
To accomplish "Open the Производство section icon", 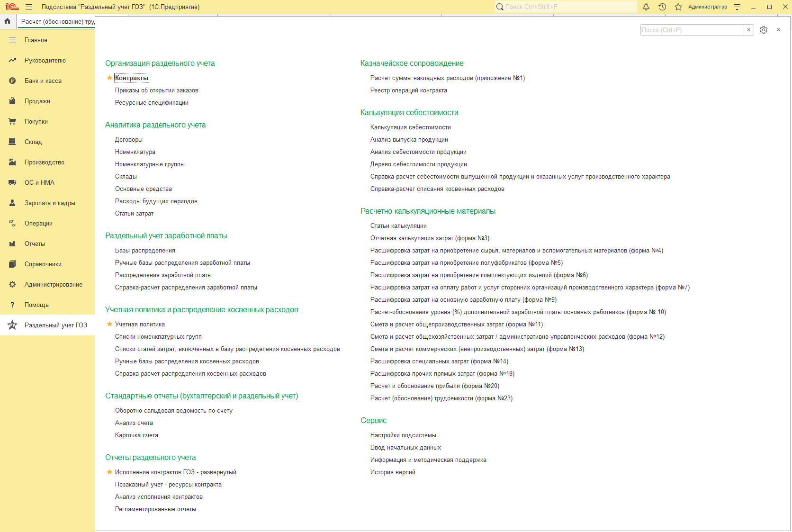I will coord(12,162).
